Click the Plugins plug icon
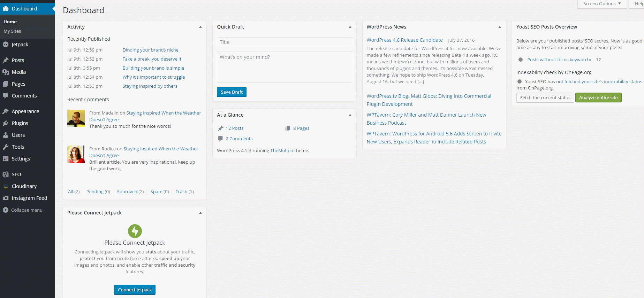Viewport: 644px width, 298px height. pyautogui.click(x=6, y=123)
